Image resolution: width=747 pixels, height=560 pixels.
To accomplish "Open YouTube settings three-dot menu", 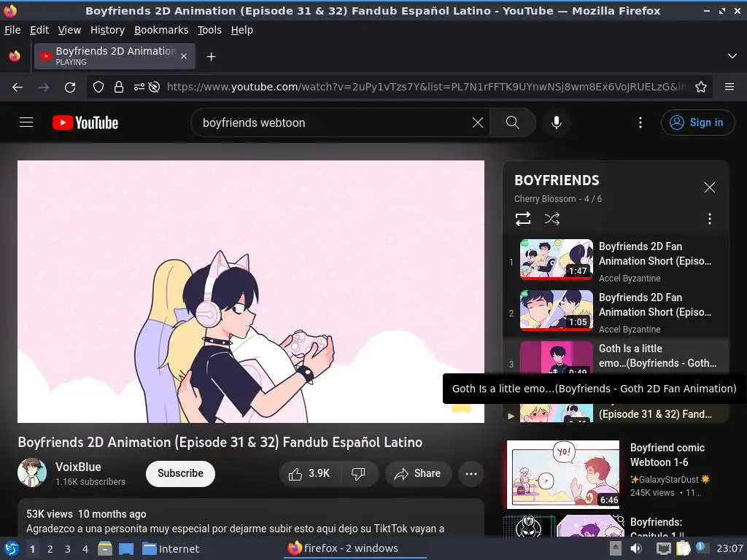I will click(x=640, y=122).
